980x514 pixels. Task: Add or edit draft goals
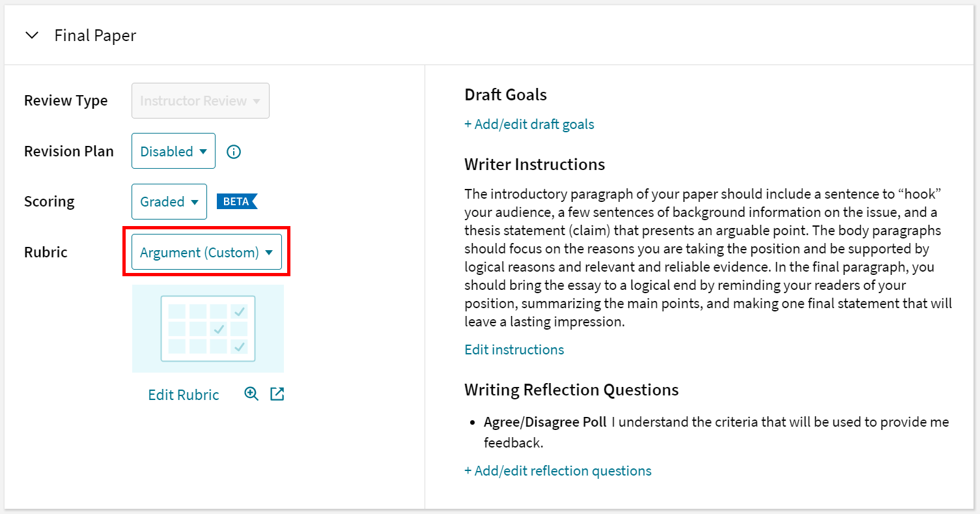point(529,124)
